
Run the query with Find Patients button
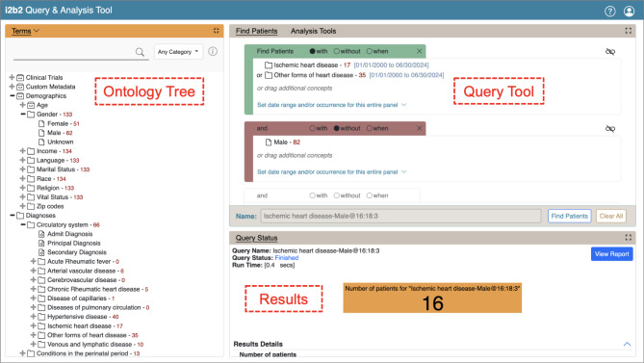coord(569,216)
